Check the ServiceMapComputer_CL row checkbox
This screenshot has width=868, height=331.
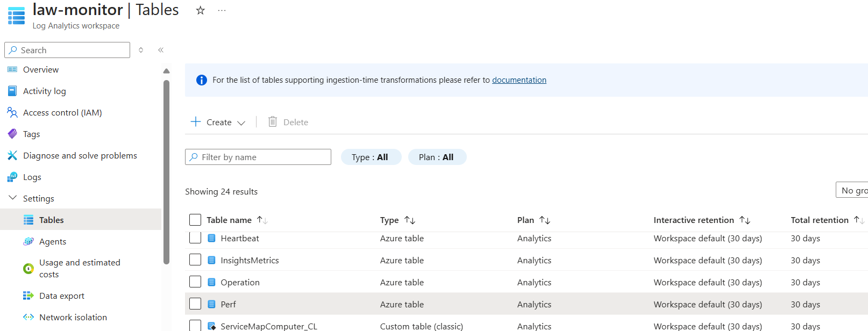pyautogui.click(x=195, y=326)
